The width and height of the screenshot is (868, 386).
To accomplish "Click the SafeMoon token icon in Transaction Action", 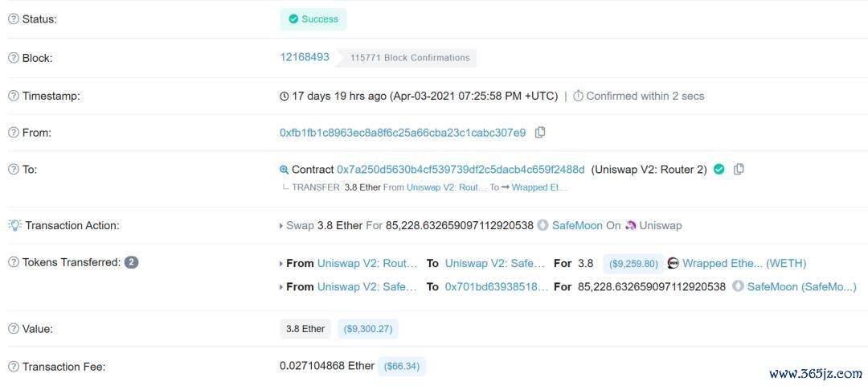I will pos(543,225).
